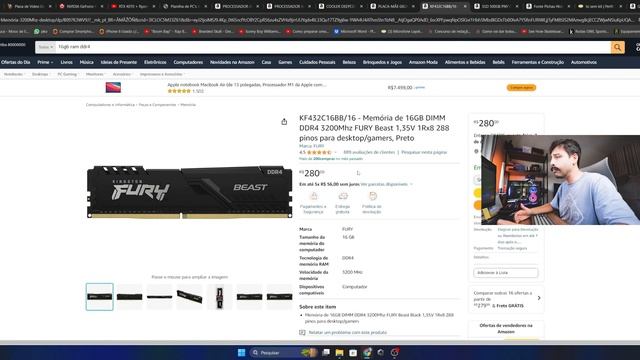
Task: Click the Amazon search input field
Action: pyautogui.click(x=333, y=47)
